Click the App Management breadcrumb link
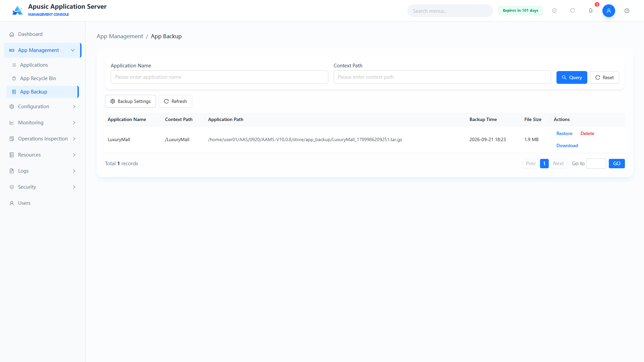This screenshot has height=362, width=644. [x=120, y=36]
